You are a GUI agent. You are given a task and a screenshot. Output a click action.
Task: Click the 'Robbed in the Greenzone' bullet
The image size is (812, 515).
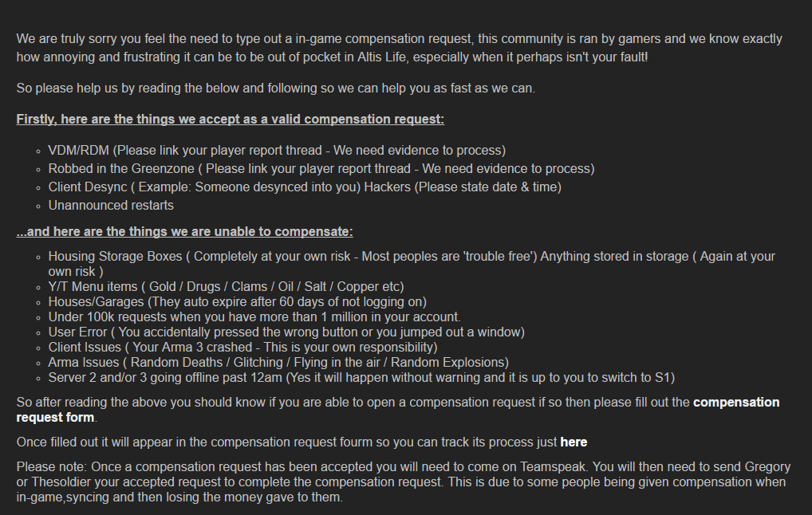(x=321, y=169)
